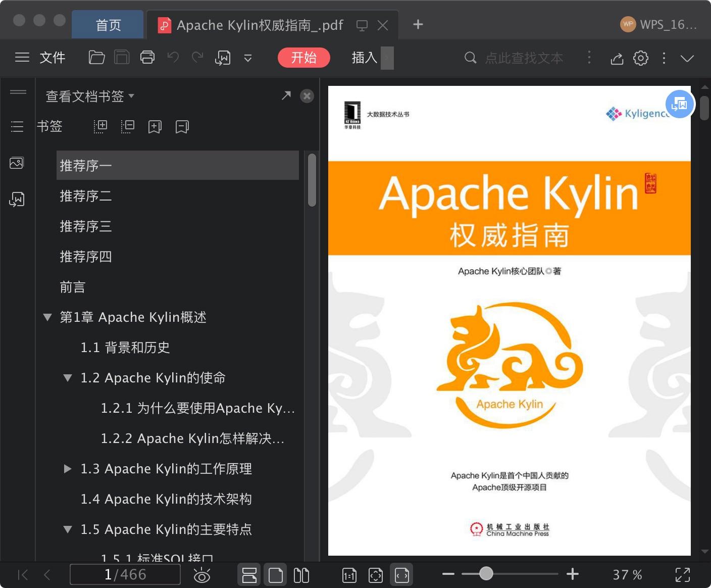Click the undo arrow icon
Screen dimensions: 711x588
click(x=173, y=58)
